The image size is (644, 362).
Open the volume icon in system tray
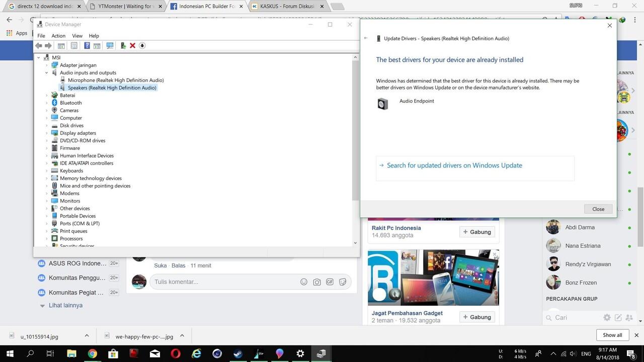[573, 353]
